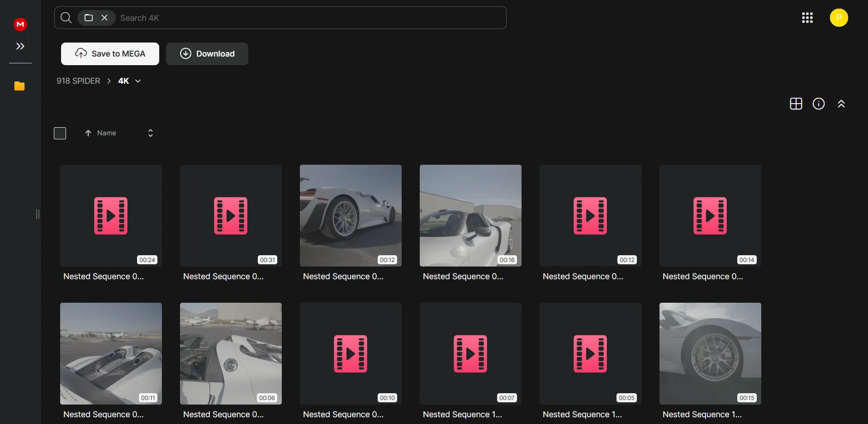Toggle the select all checkbox
The height and width of the screenshot is (424, 868).
(60, 133)
